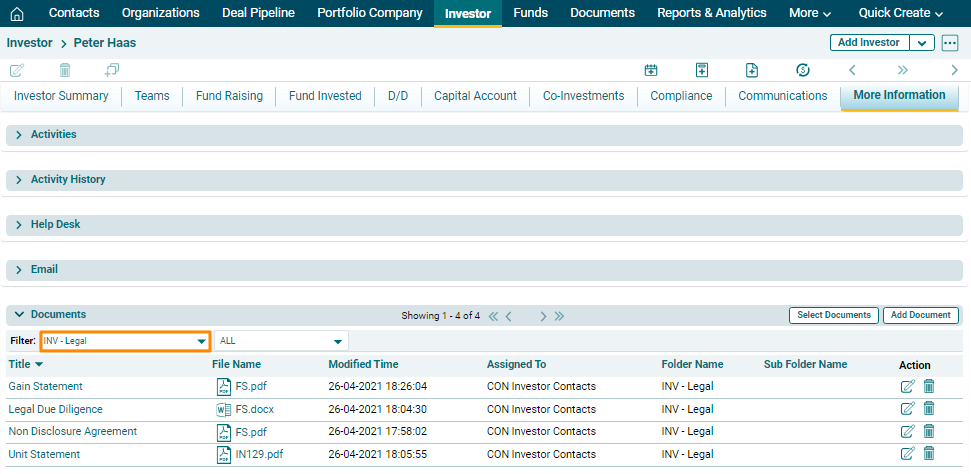The width and height of the screenshot is (971, 474).
Task: Delete the Legal Due Diligence document
Action: pyautogui.click(x=929, y=409)
